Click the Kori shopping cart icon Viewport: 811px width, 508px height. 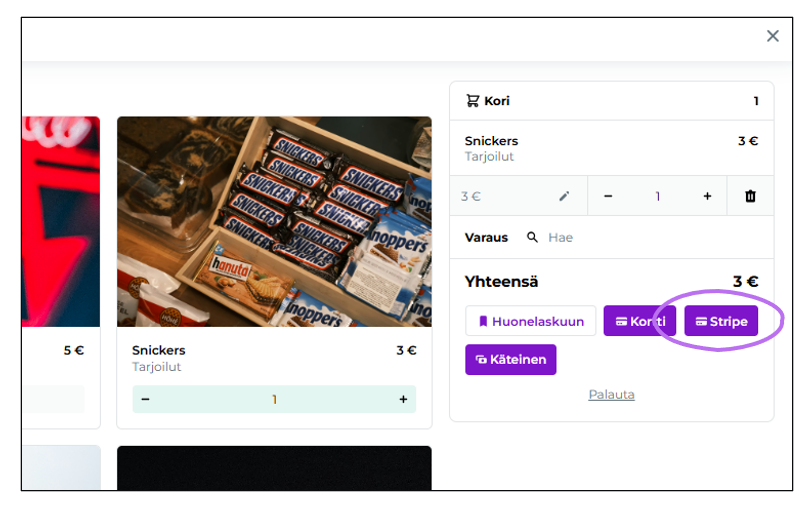(x=472, y=100)
